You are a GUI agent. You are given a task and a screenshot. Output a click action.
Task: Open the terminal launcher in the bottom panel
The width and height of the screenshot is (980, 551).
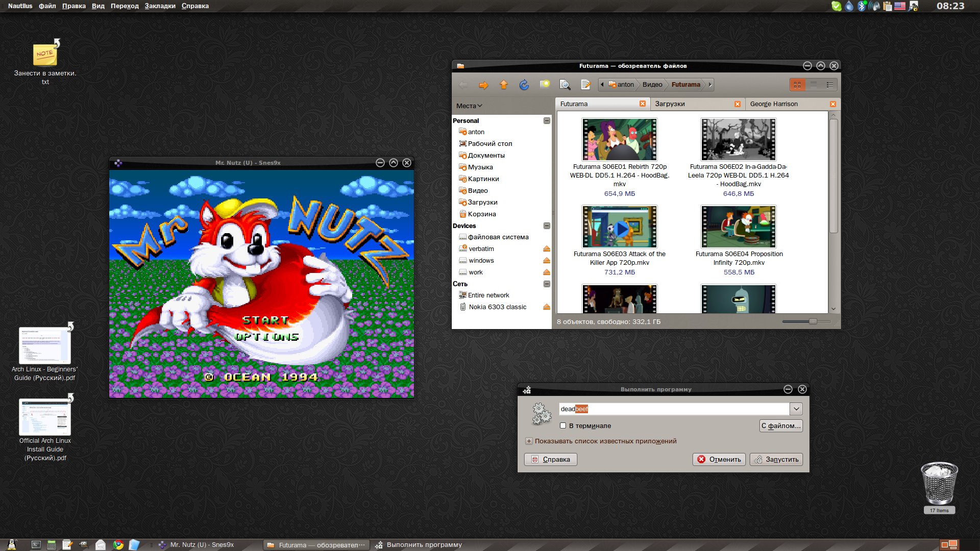36,545
